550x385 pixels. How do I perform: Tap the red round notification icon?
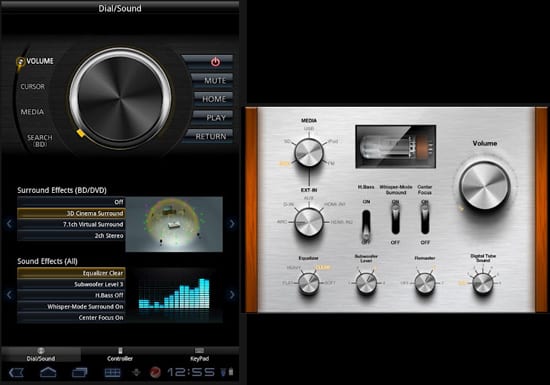[x=155, y=372]
